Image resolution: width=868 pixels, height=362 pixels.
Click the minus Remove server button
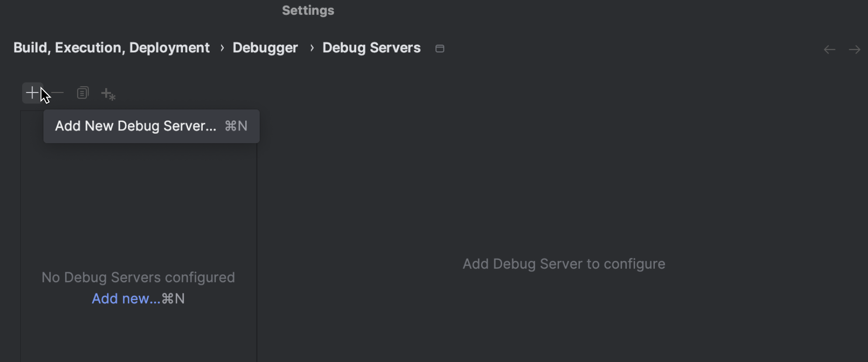[57, 93]
